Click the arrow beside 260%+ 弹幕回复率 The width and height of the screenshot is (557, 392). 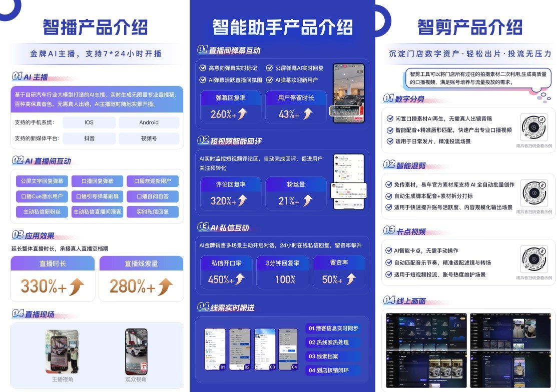pyautogui.click(x=242, y=114)
